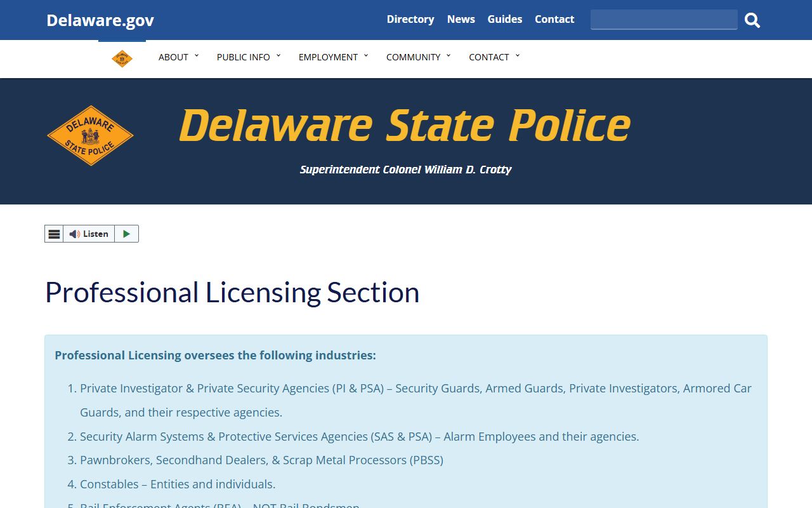The width and height of the screenshot is (812, 508).
Task: Open the Contact link in top header
Action: tap(554, 19)
